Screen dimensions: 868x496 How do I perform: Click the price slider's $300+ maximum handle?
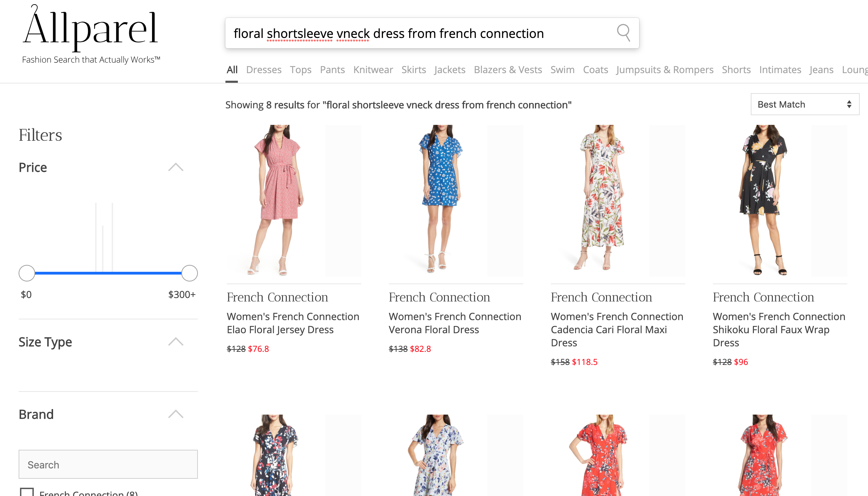189,273
